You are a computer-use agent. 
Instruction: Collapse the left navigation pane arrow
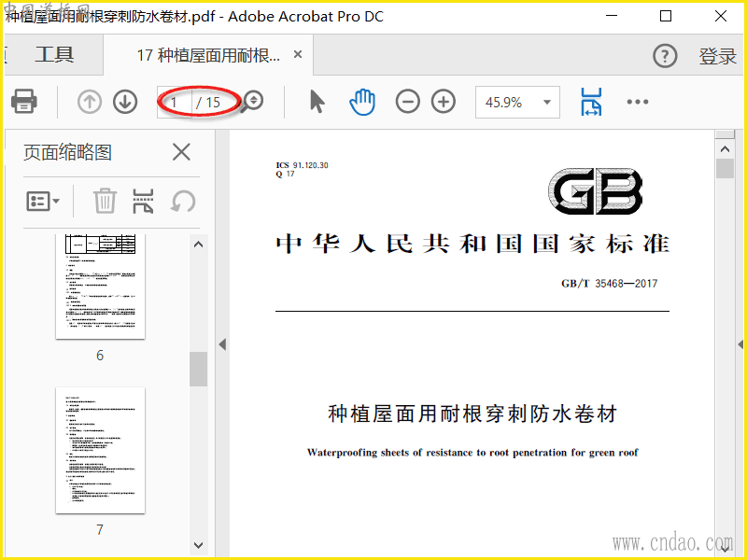[x=222, y=344]
